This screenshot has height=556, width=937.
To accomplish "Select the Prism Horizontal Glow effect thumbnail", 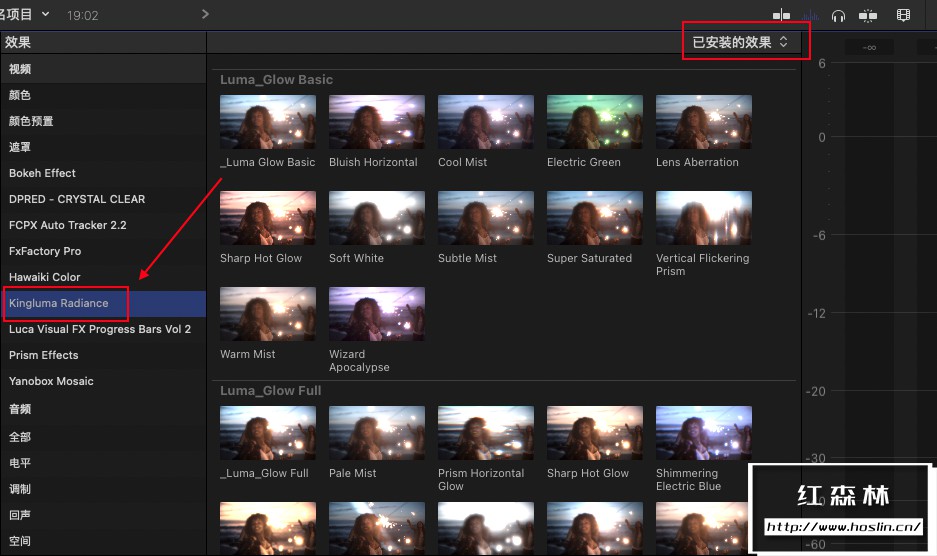I will coord(486,433).
